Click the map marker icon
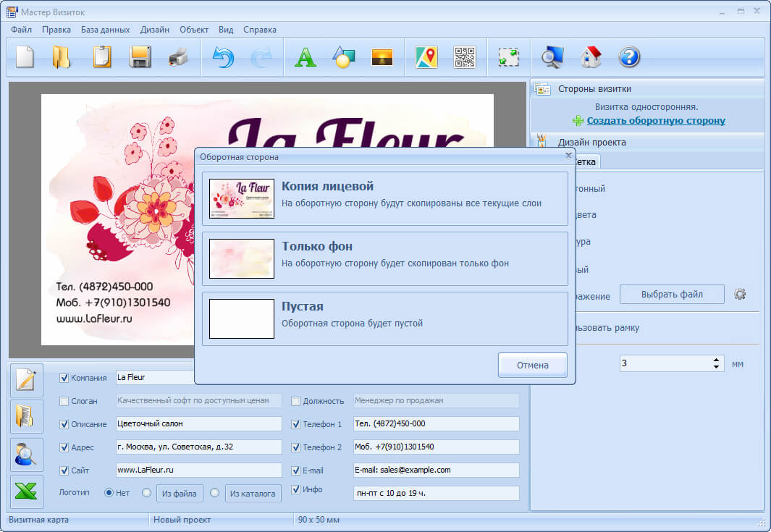Screen dimensions: 771x532 pos(426,56)
